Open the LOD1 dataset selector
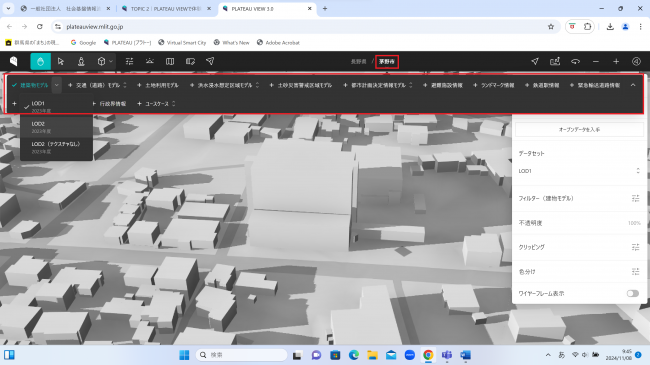This screenshot has height=365, width=650. (x=579, y=171)
